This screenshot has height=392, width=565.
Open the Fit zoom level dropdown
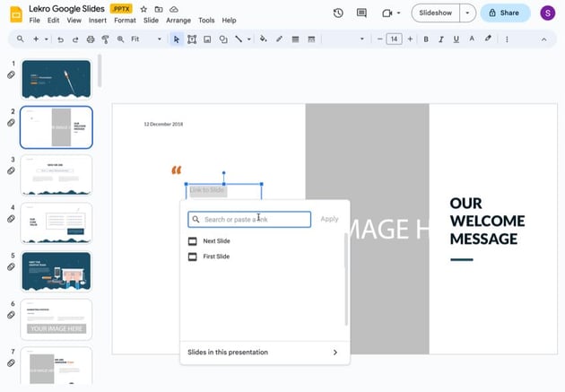click(146, 39)
